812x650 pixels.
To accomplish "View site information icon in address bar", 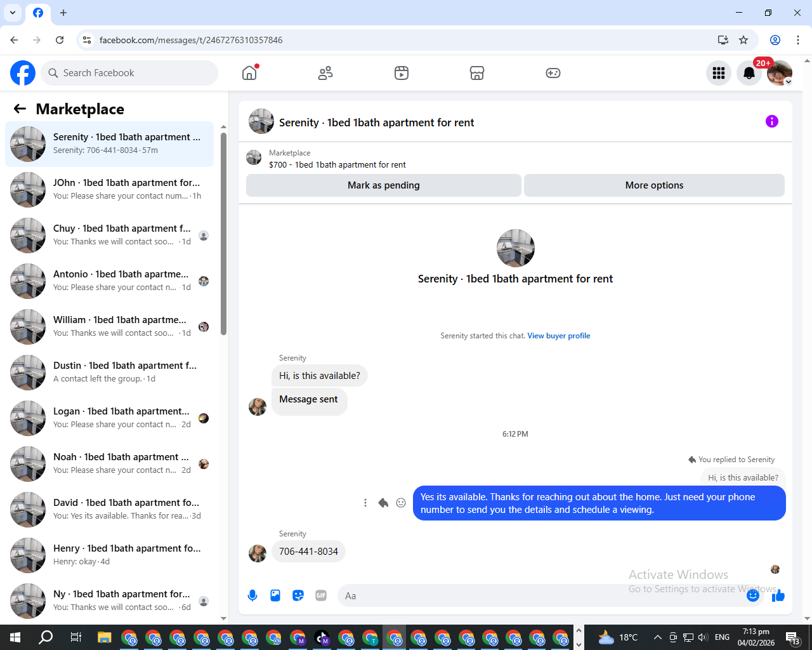I will pyautogui.click(x=87, y=40).
